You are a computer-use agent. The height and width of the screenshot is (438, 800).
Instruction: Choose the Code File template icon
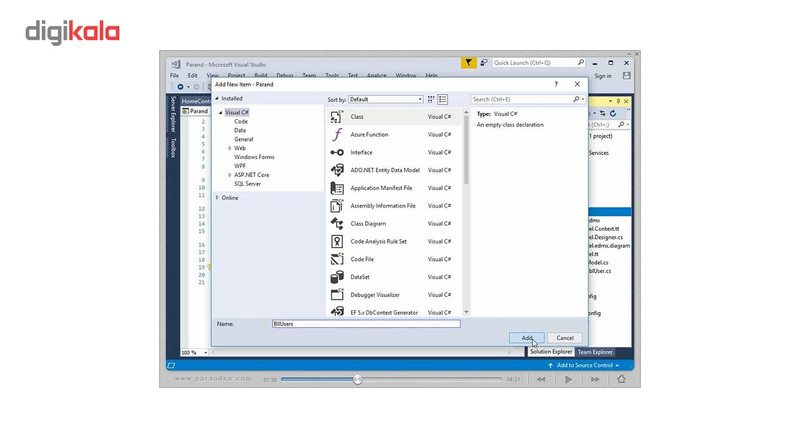point(337,259)
